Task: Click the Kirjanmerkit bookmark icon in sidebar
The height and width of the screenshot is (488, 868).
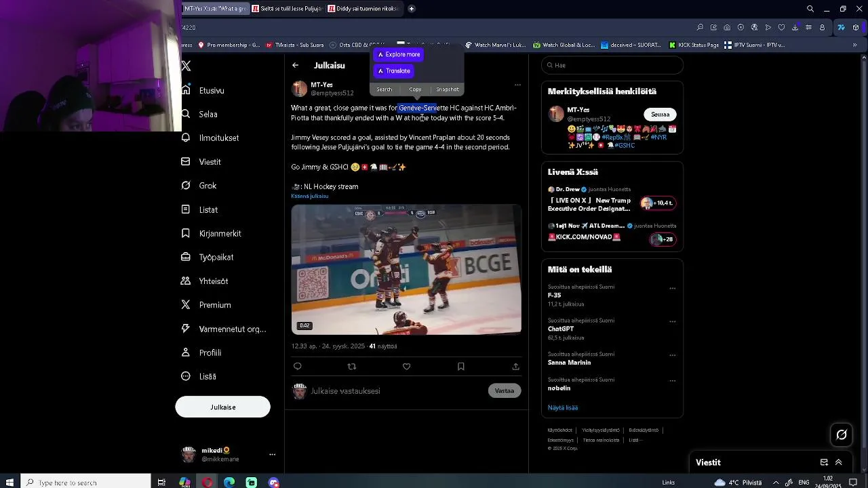Action: click(x=186, y=233)
